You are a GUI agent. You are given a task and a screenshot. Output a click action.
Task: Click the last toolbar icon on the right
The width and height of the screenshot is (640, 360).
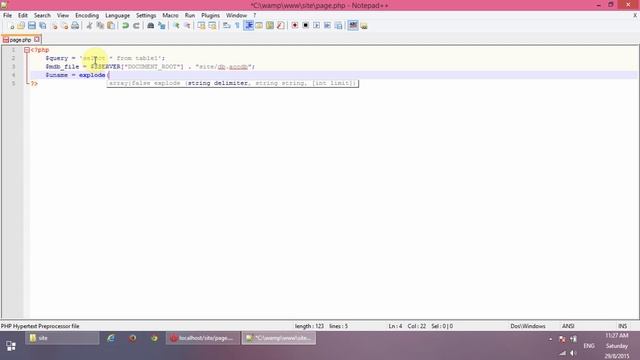[364, 26]
